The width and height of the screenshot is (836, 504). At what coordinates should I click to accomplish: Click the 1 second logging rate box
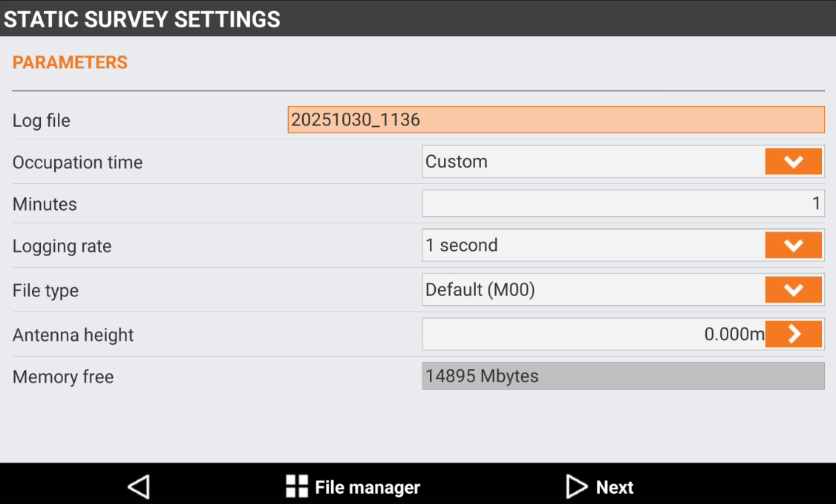point(592,245)
